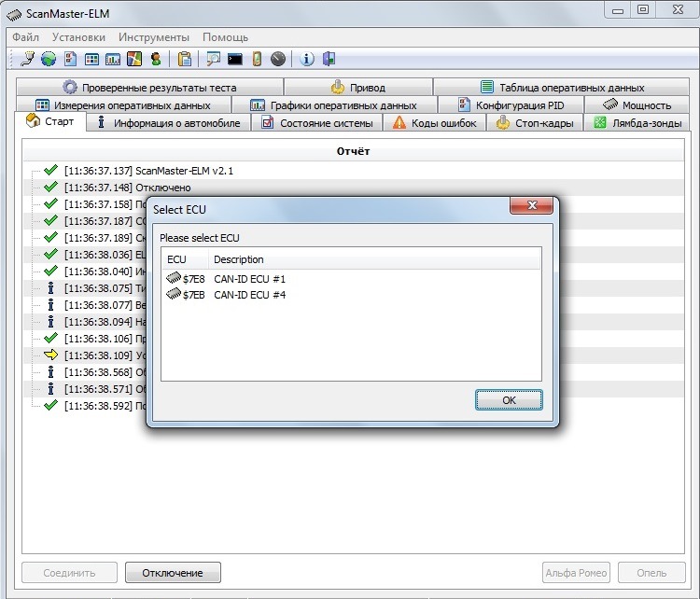Click the Соединить button
Screen dimensions: 700x599
coord(69,573)
